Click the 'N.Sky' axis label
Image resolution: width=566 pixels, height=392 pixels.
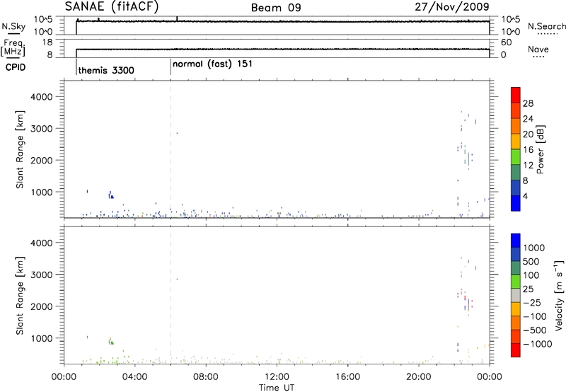[13, 26]
